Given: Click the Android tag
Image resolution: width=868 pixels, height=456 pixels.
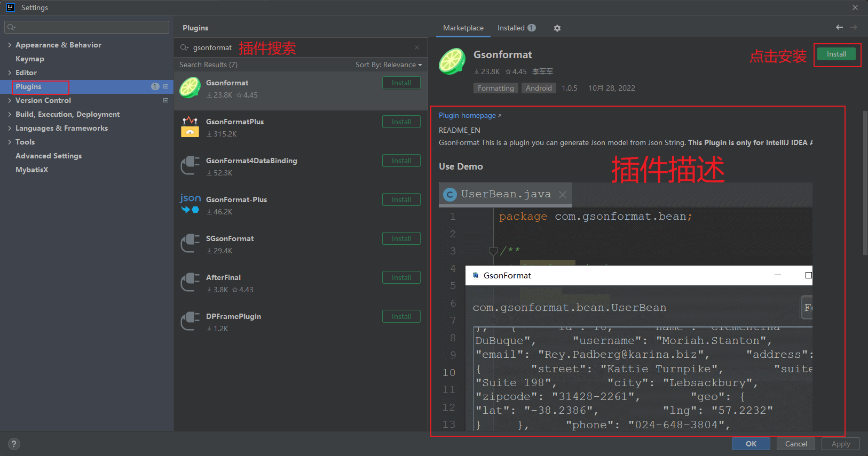Looking at the screenshot, I should click(x=539, y=88).
